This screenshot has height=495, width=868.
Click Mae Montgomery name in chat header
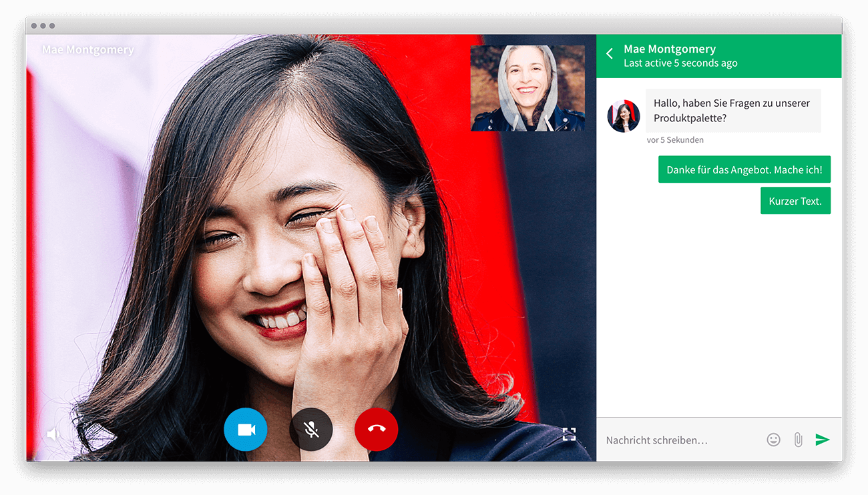[x=669, y=49]
